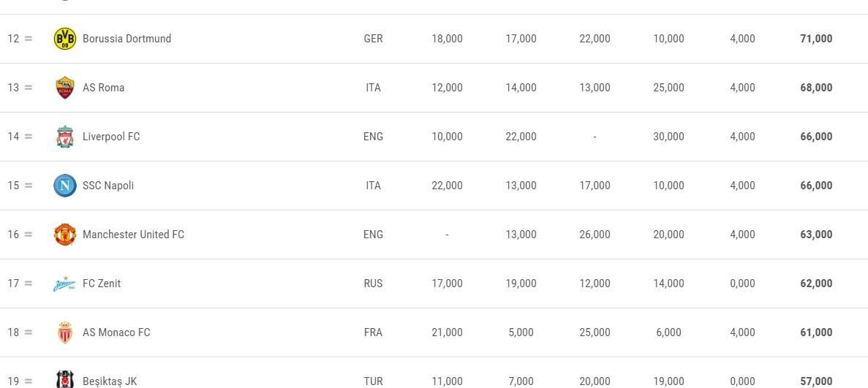Open the Manchester United FC link

133,235
